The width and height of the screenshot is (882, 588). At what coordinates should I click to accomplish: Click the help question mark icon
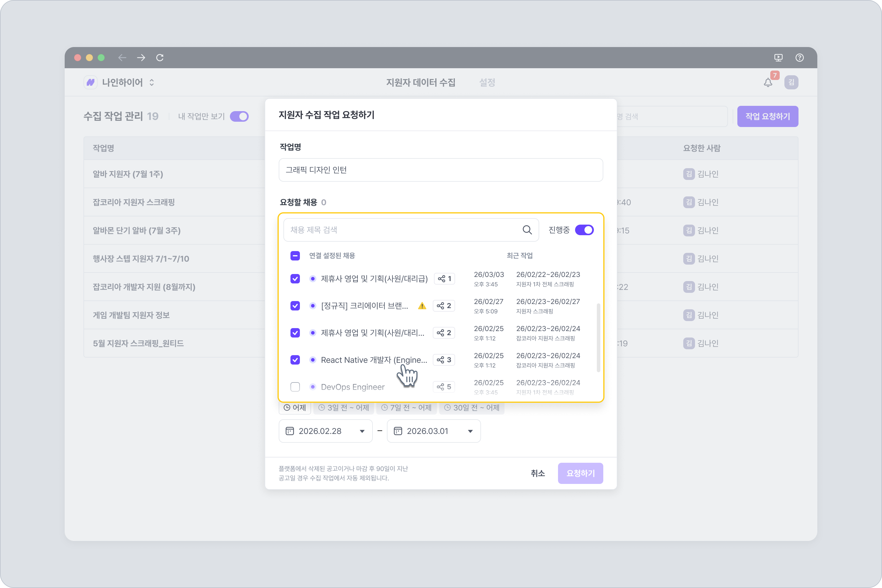click(x=799, y=57)
